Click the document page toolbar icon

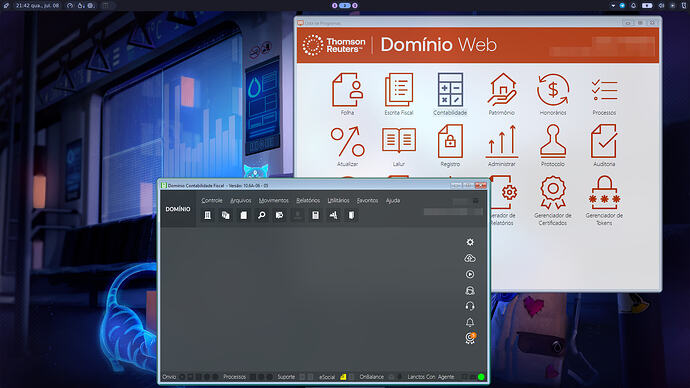click(244, 215)
